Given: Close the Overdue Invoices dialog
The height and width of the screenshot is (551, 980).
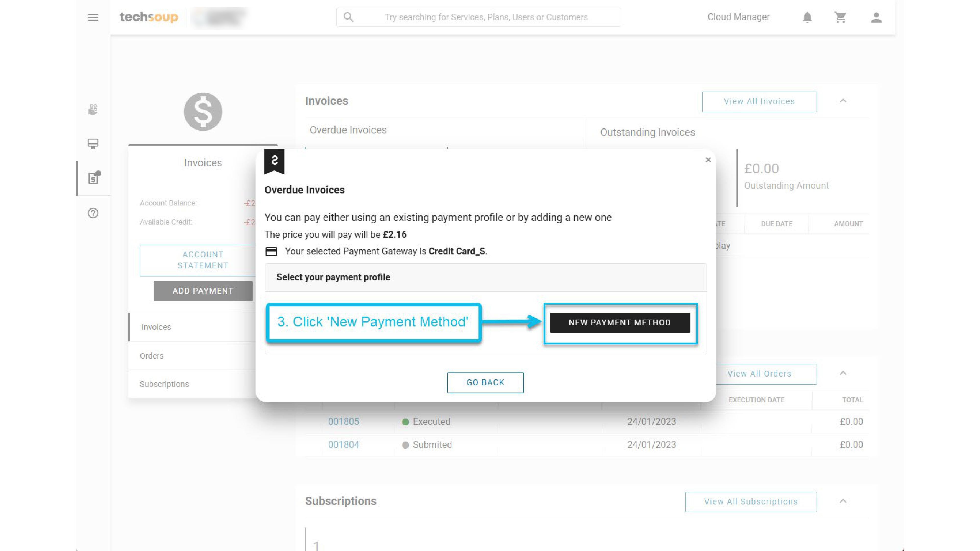Looking at the screenshot, I should coord(708,160).
